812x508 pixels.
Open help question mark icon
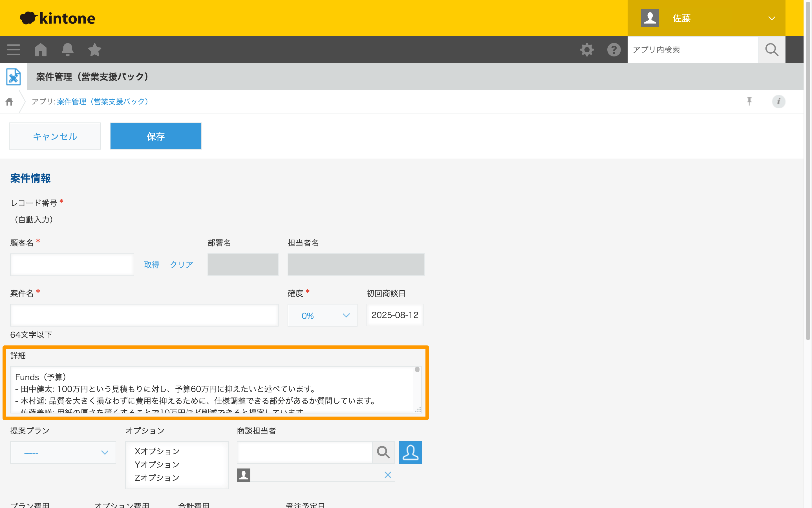click(614, 50)
